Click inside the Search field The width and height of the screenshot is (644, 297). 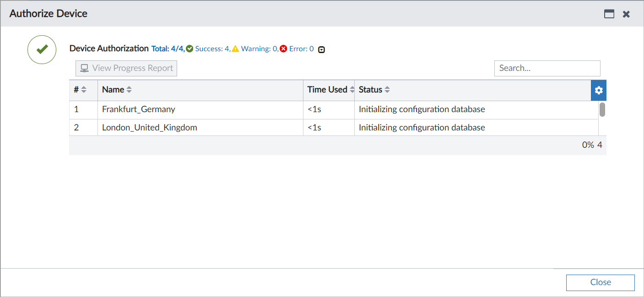[x=547, y=68]
